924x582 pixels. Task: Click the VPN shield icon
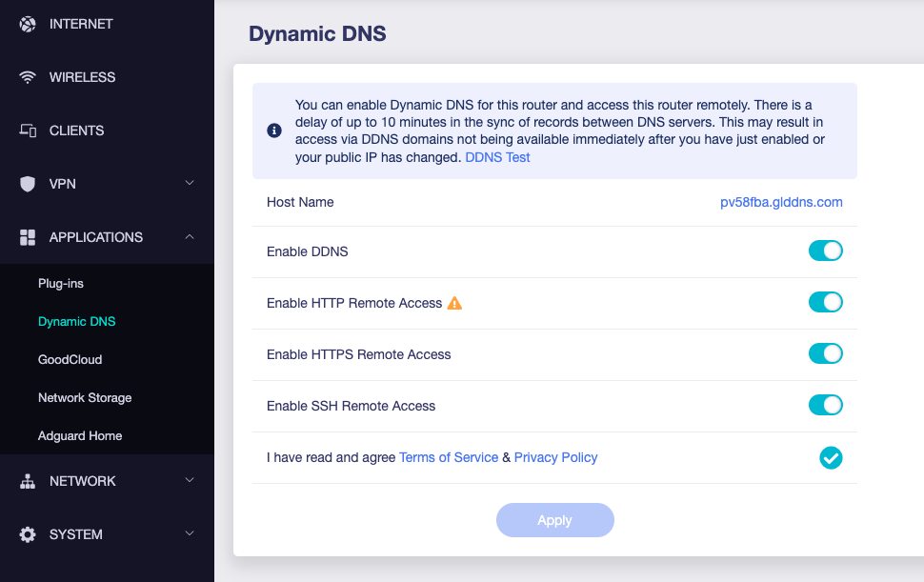coord(27,184)
